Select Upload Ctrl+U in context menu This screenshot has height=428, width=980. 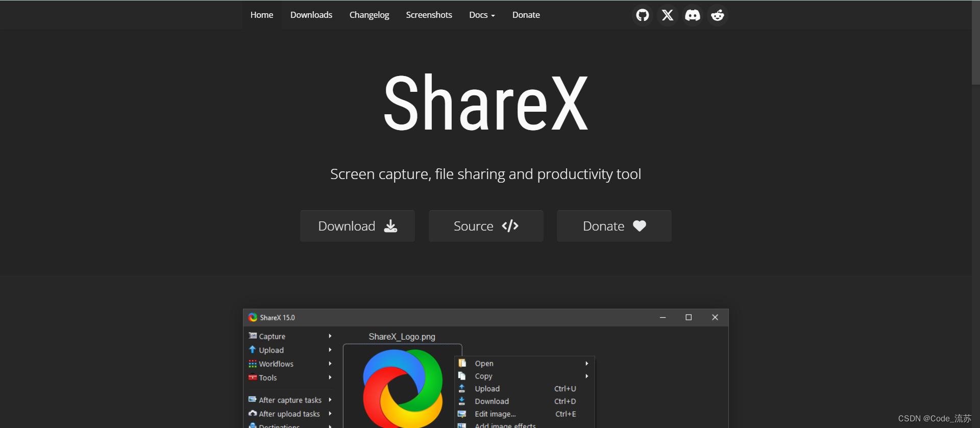point(524,389)
